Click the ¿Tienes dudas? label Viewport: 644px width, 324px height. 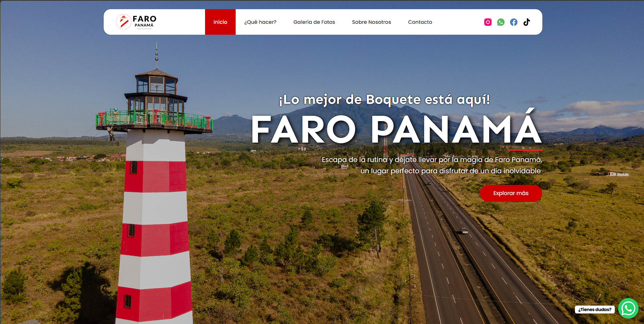pos(595,310)
